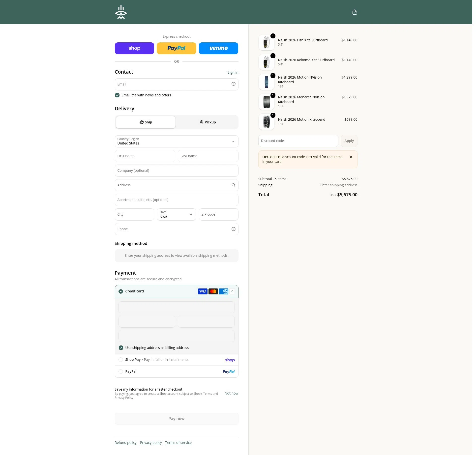This screenshot has width=476, height=455.
Task: Open Naish 2026 Motion Kiteboard thumbnail
Action: coord(267,122)
